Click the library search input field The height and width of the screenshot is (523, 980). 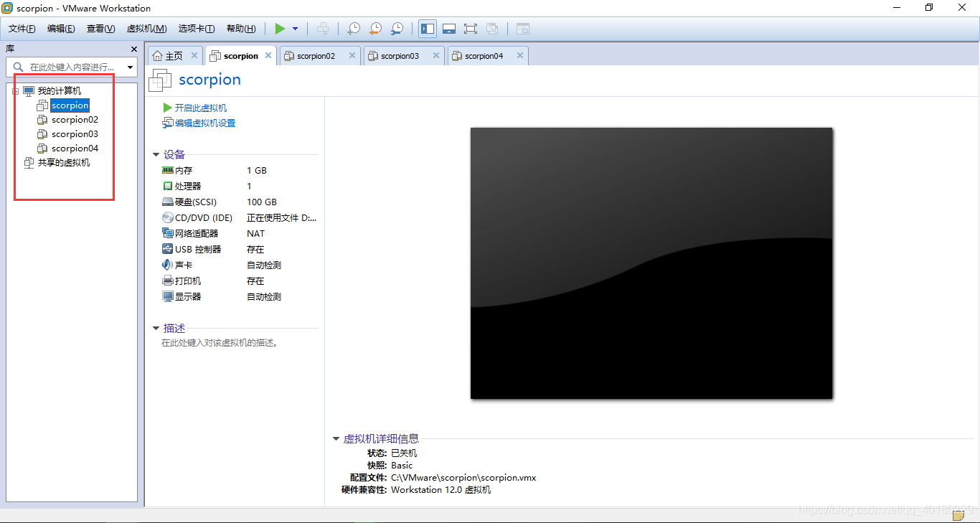(72, 67)
